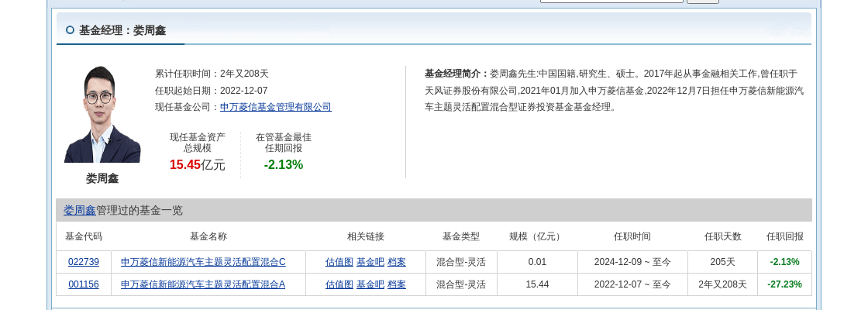Click the 基金经理：娄周鑫 section title

tap(122, 30)
